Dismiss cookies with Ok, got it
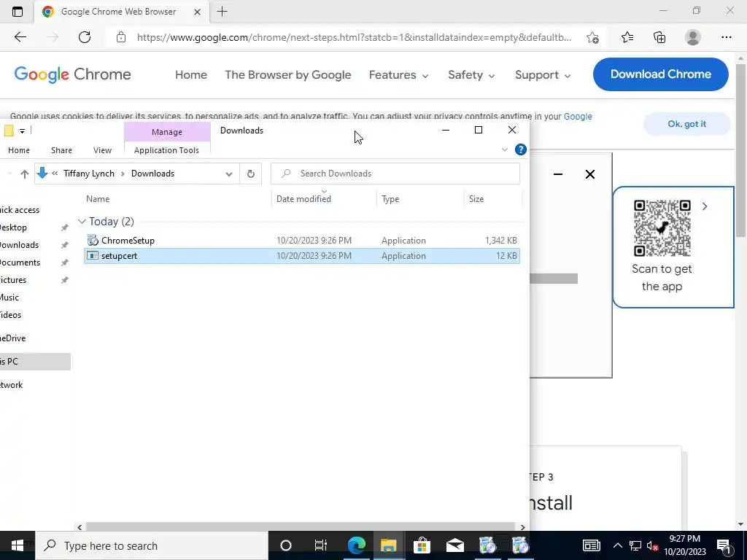The width and height of the screenshot is (747, 560). tap(686, 124)
